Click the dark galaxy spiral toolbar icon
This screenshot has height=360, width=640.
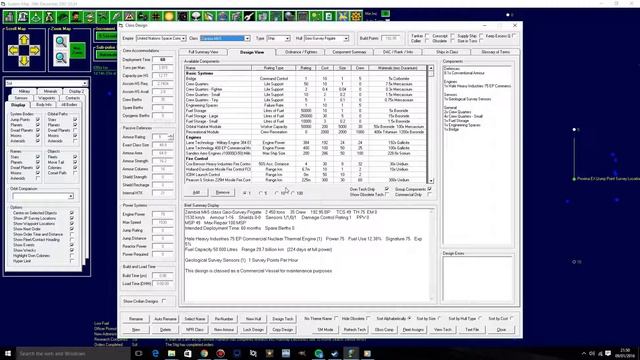pos(182,17)
